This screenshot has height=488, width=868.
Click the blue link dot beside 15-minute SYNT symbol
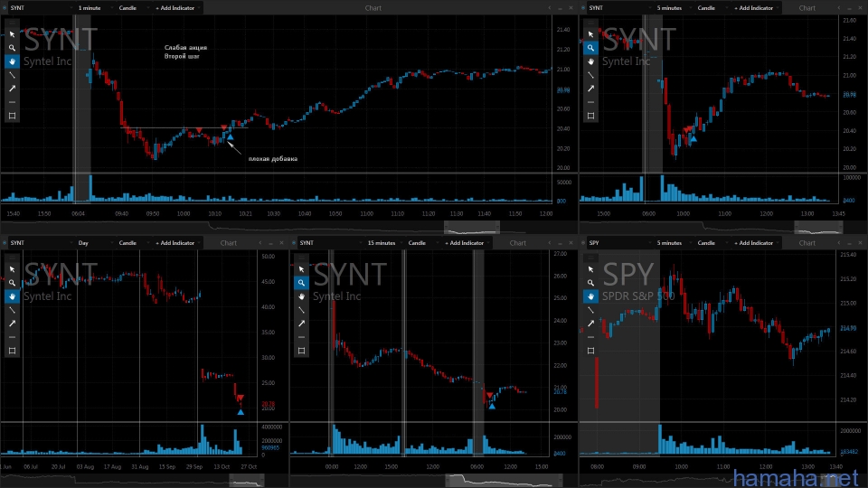pyautogui.click(x=294, y=243)
